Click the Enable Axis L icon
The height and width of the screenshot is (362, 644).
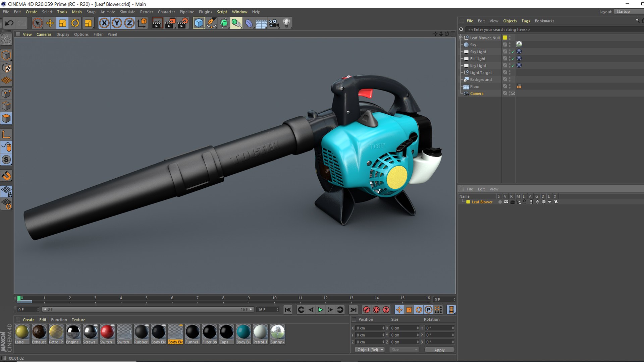(6, 134)
